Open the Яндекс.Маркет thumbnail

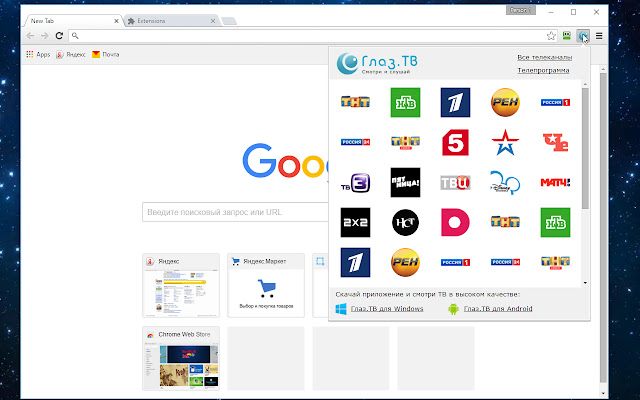[266, 285]
